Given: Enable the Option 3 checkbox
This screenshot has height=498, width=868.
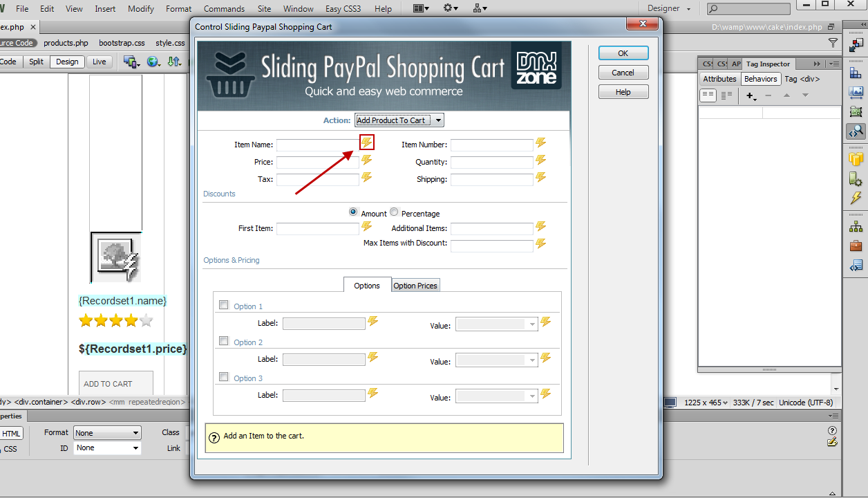Looking at the screenshot, I should pos(223,377).
